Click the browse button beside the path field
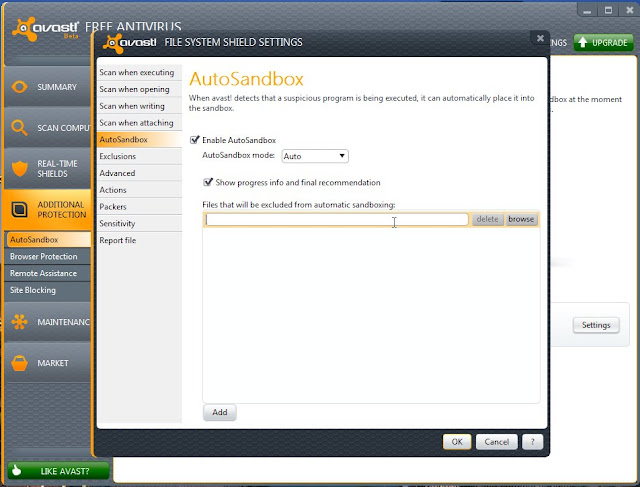The height and width of the screenshot is (487, 640). [521, 219]
